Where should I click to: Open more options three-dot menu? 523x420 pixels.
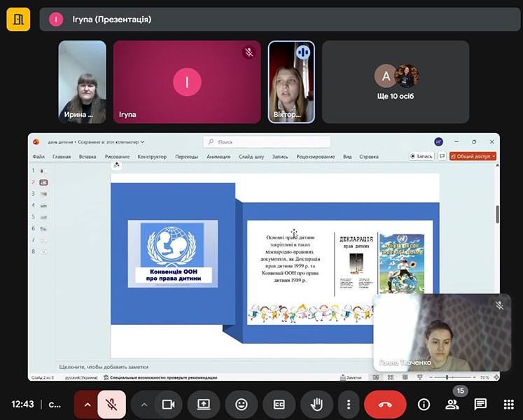[x=349, y=404]
